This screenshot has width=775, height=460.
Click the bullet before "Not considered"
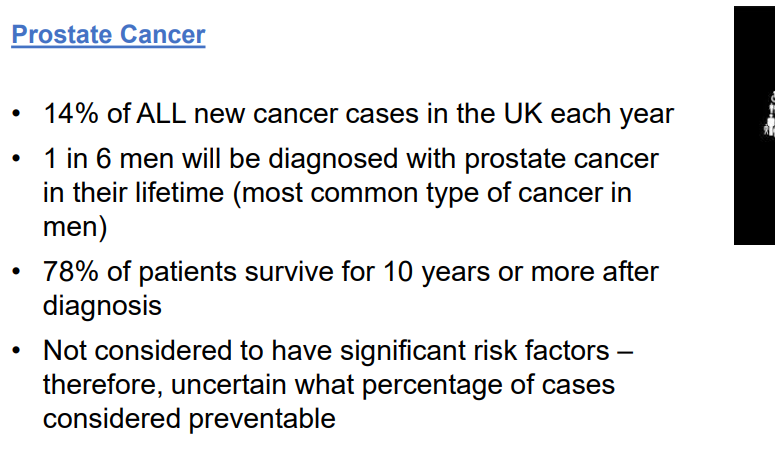coord(16,352)
